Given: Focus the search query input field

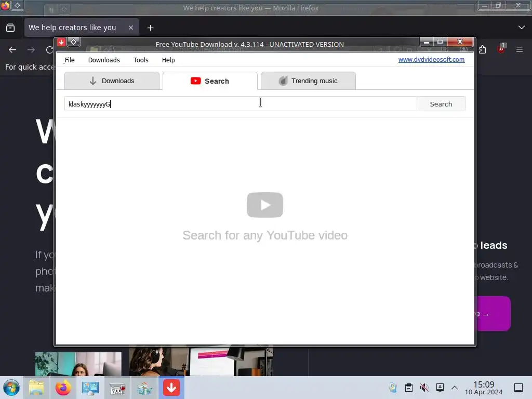Looking at the screenshot, I should tap(241, 104).
